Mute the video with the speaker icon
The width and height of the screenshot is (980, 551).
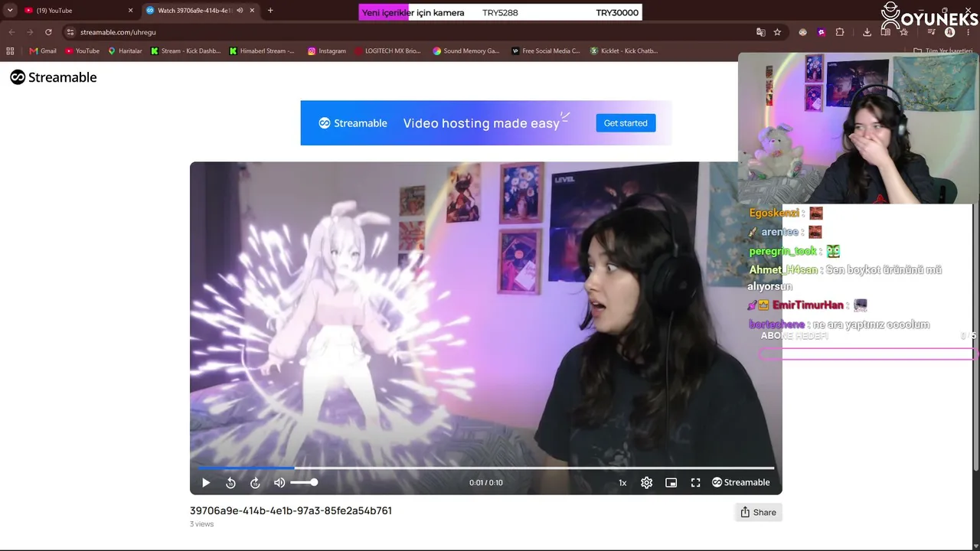(279, 483)
